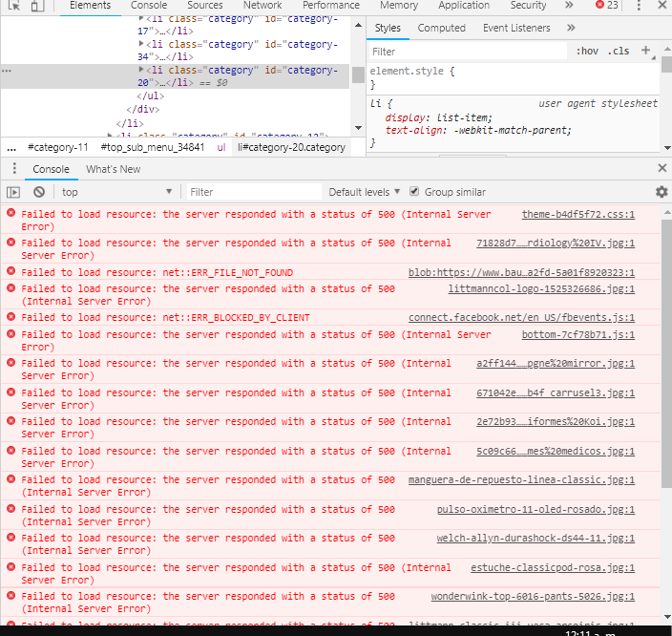Click the display: list-item property
The image size is (672, 636).
pyautogui.click(x=438, y=117)
